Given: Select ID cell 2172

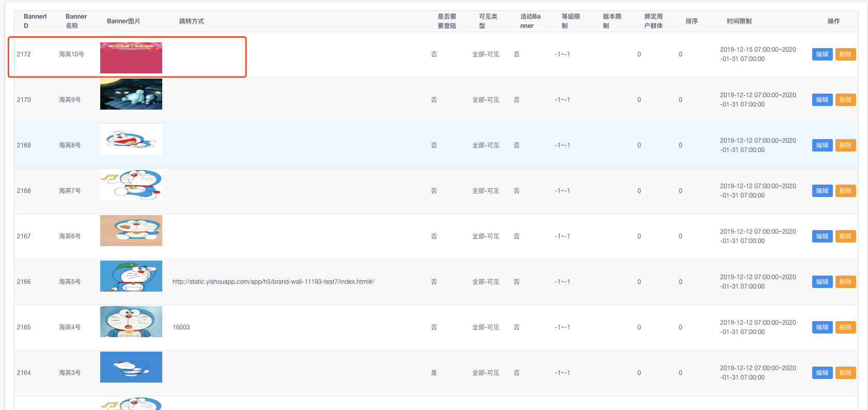Looking at the screenshot, I should (x=24, y=54).
